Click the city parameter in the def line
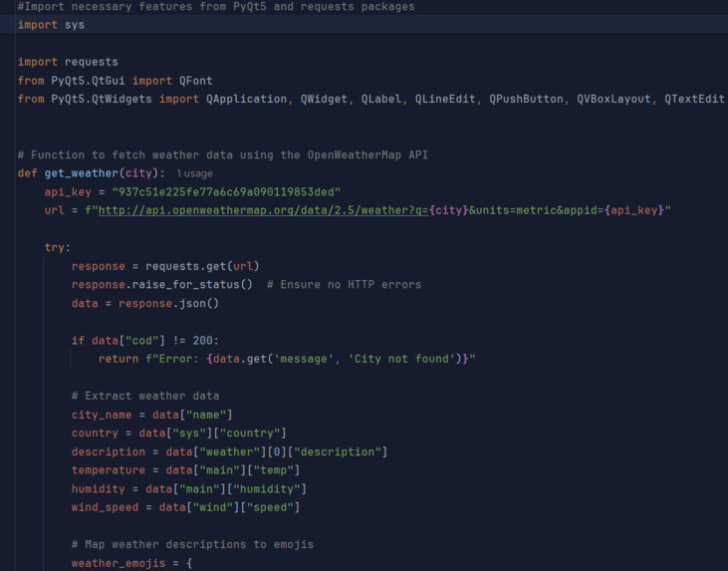The height and width of the screenshot is (571, 728). coord(138,173)
